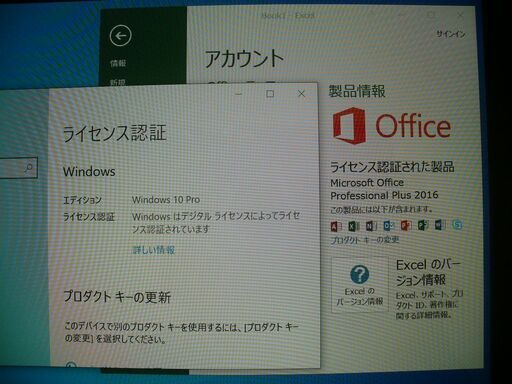The width and height of the screenshot is (512, 384).
Task: Close the ライセンス認証 settings window
Action: (301, 94)
